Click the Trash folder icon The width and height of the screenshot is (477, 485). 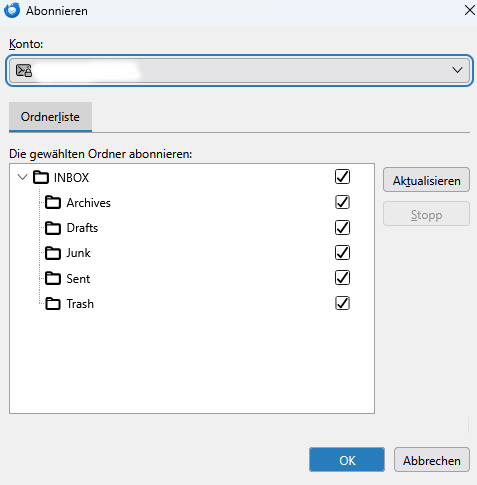coord(53,304)
